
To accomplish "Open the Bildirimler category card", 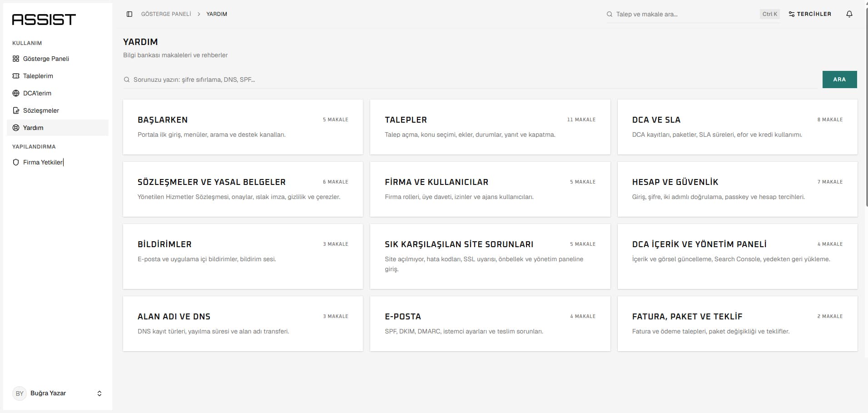I will pyautogui.click(x=243, y=256).
